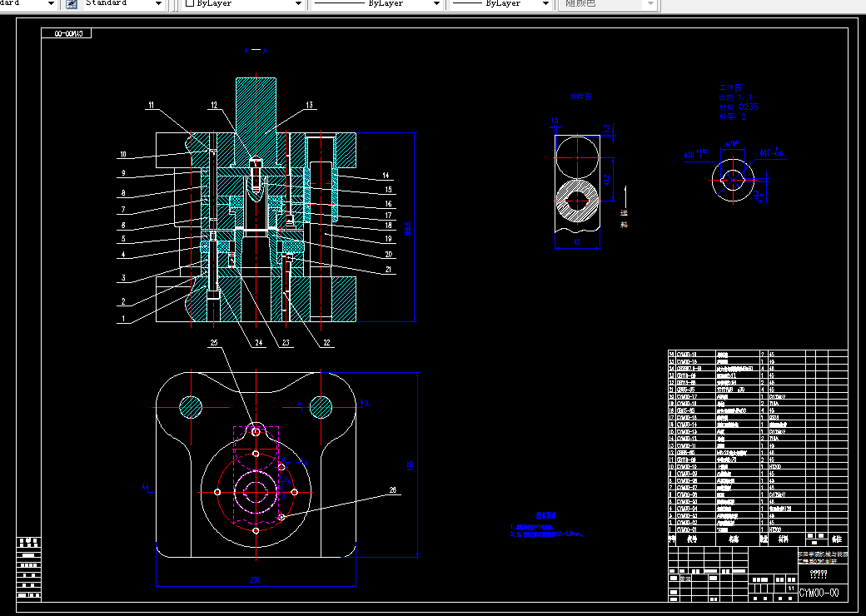Select part callout number 25
The width and height of the screenshot is (866, 616).
[214, 343]
